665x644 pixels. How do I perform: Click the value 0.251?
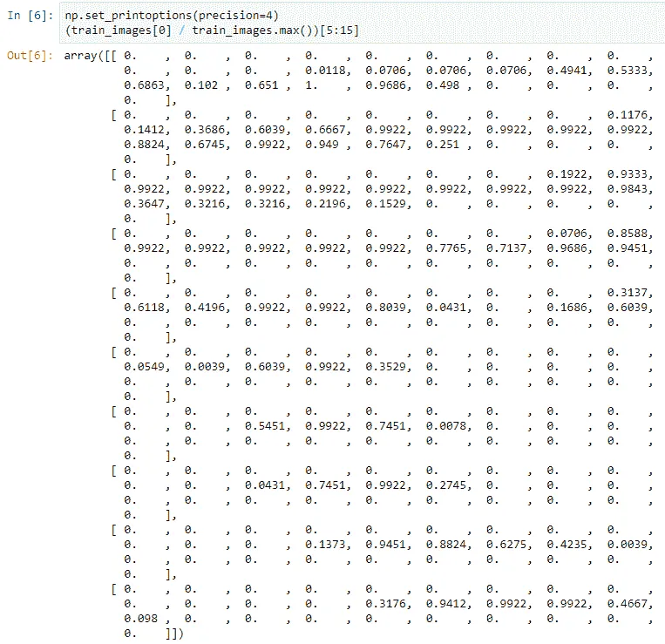click(x=443, y=145)
